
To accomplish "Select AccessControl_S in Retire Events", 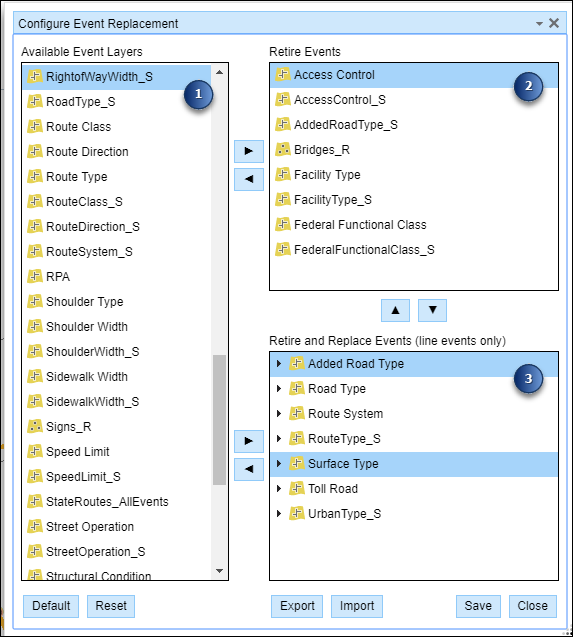I will pyautogui.click(x=414, y=100).
